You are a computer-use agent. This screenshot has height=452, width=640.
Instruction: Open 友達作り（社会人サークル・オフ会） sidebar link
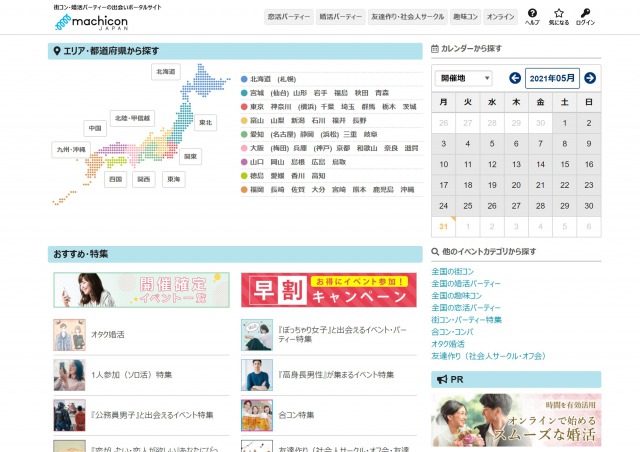click(489, 356)
